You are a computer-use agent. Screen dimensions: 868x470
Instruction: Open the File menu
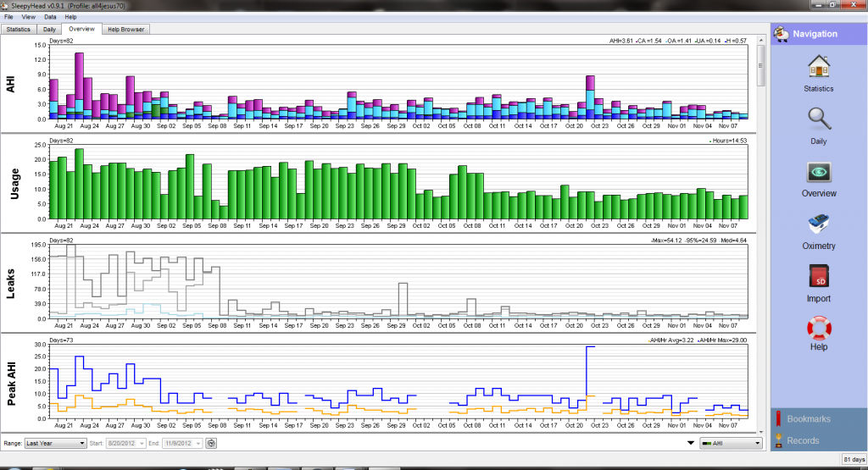[x=8, y=17]
